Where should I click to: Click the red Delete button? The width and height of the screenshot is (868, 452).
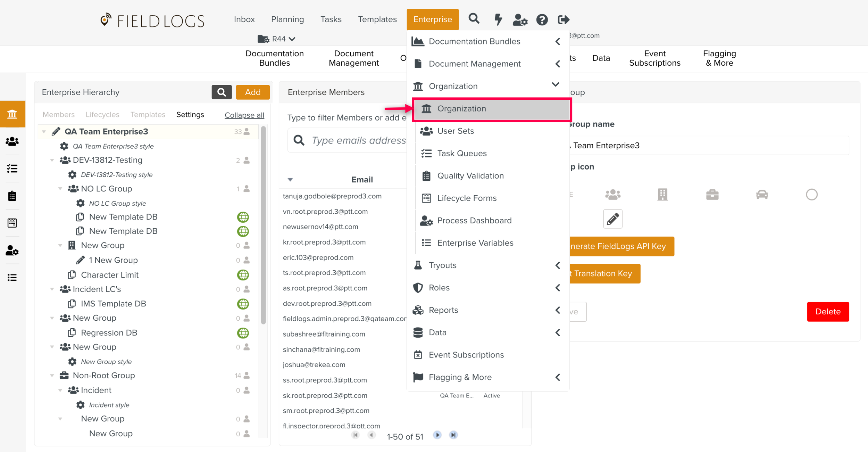pyautogui.click(x=828, y=312)
